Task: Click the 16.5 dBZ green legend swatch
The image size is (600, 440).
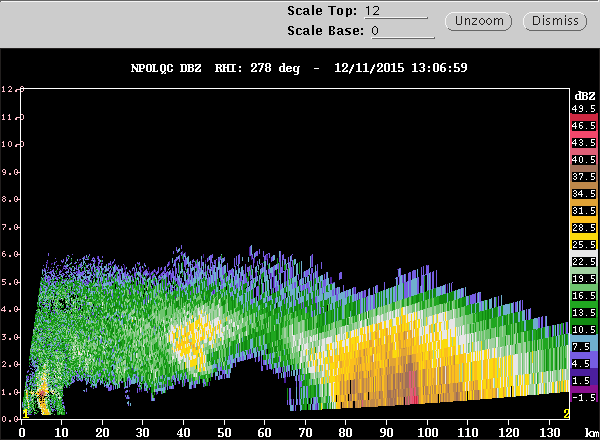Action: click(x=583, y=296)
